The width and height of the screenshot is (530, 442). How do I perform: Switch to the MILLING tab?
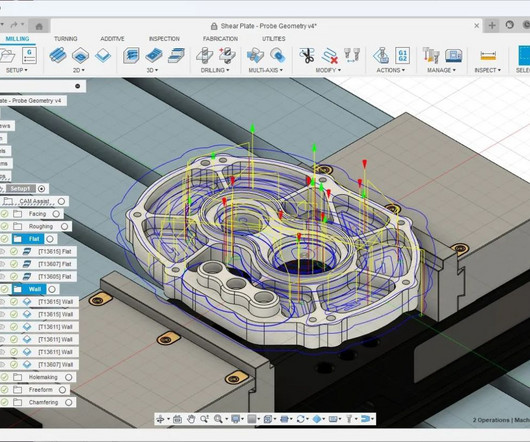17,39
